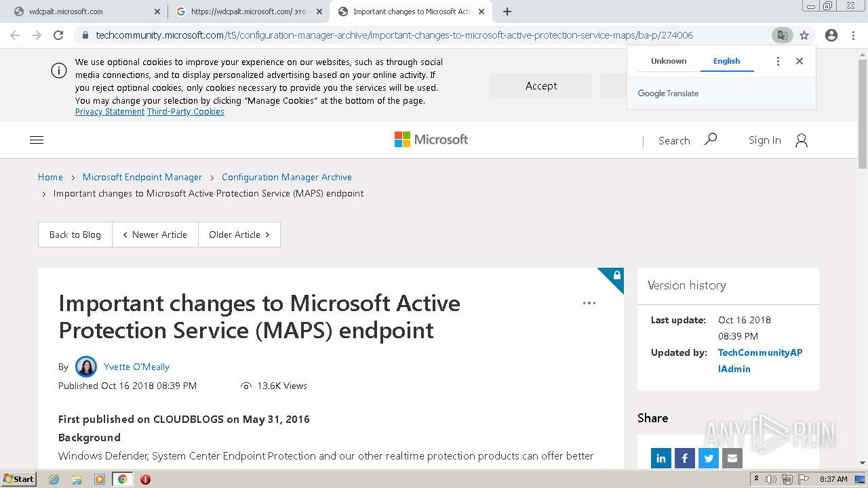Close the Google search results tab
Screen dimensions: 868x488
[319, 12]
